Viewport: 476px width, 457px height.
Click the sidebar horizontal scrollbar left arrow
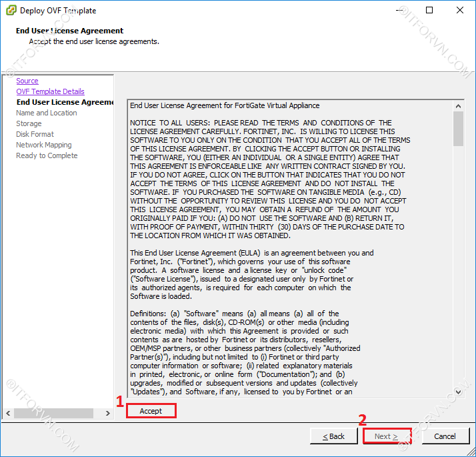click(9, 414)
